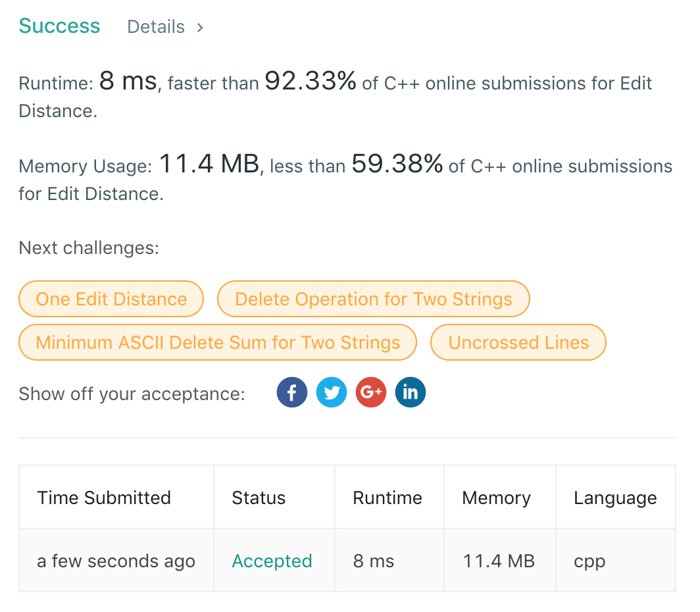Select the Uncrossed Lines challenge
The image size is (700, 612).
[518, 343]
